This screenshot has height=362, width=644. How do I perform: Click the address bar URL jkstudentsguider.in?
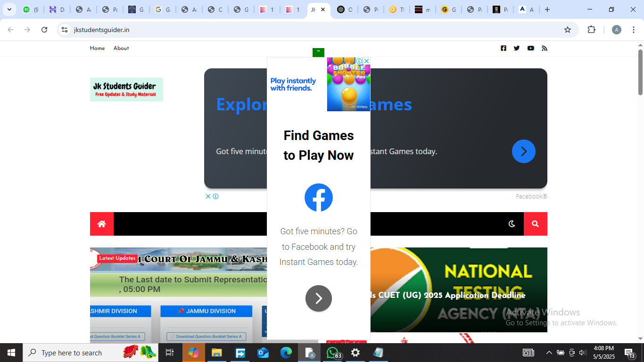[x=102, y=30]
